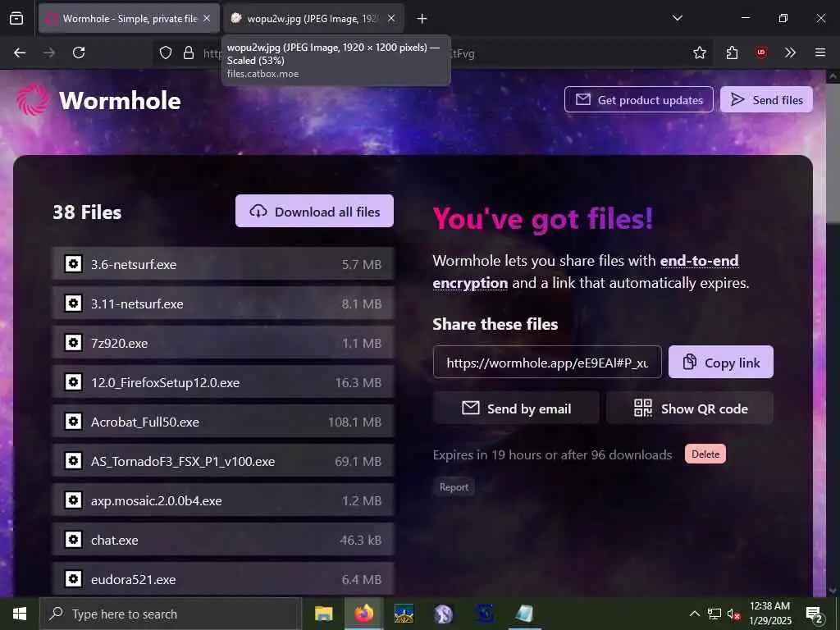Click the 38 Files heading
The height and width of the screenshot is (630, 840).
click(x=87, y=212)
